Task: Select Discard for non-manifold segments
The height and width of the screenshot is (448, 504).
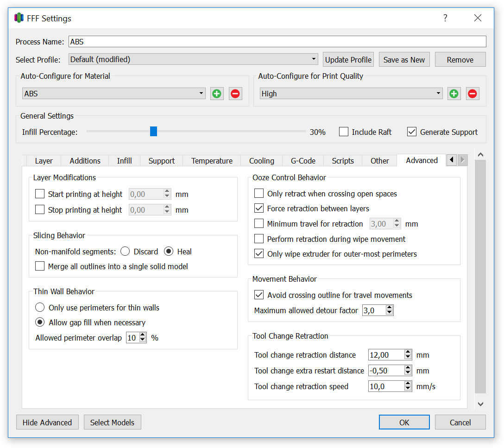Action: tap(125, 251)
